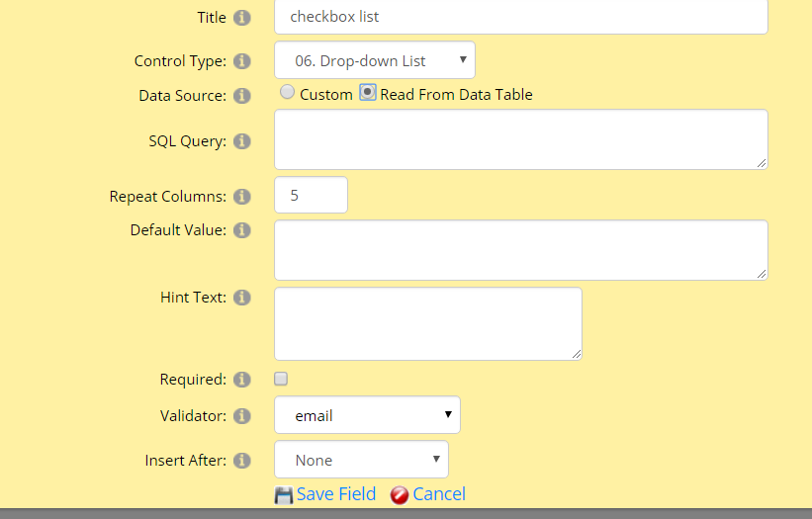The image size is (812, 519).
Task: Click the SQL Query info icon
Action: pyautogui.click(x=242, y=141)
